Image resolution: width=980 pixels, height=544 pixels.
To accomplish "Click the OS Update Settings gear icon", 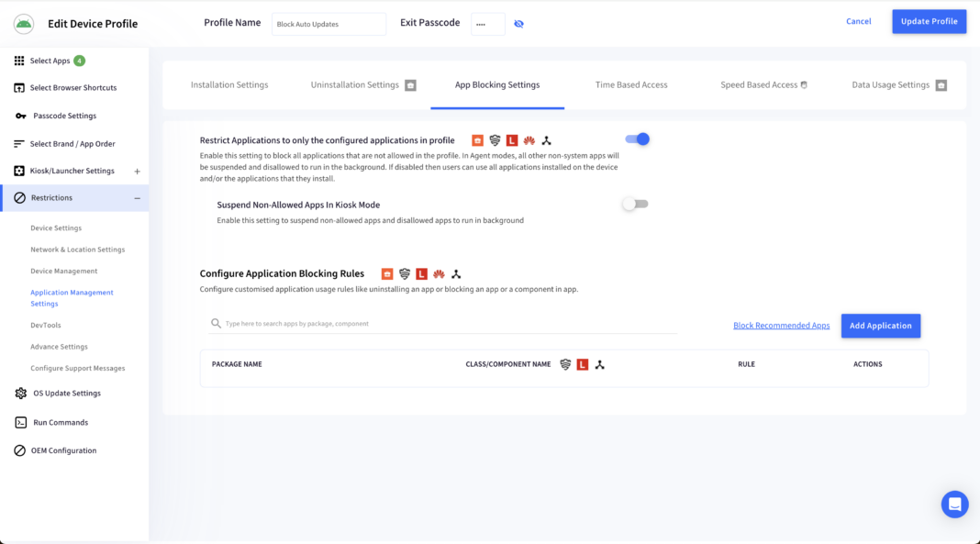I will point(20,393).
